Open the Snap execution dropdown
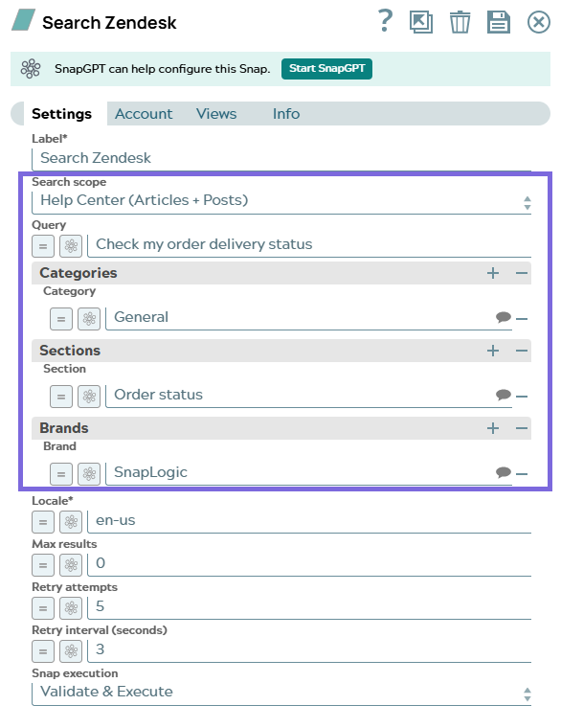 (x=281, y=693)
